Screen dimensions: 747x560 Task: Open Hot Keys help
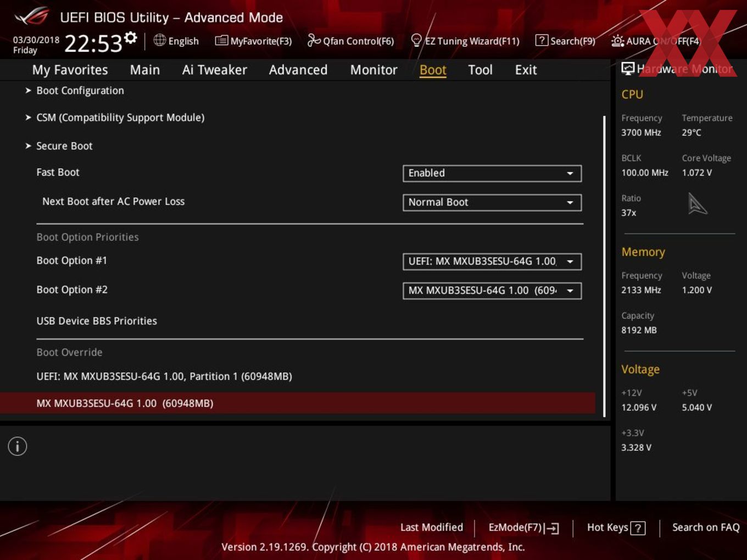(x=616, y=528)
